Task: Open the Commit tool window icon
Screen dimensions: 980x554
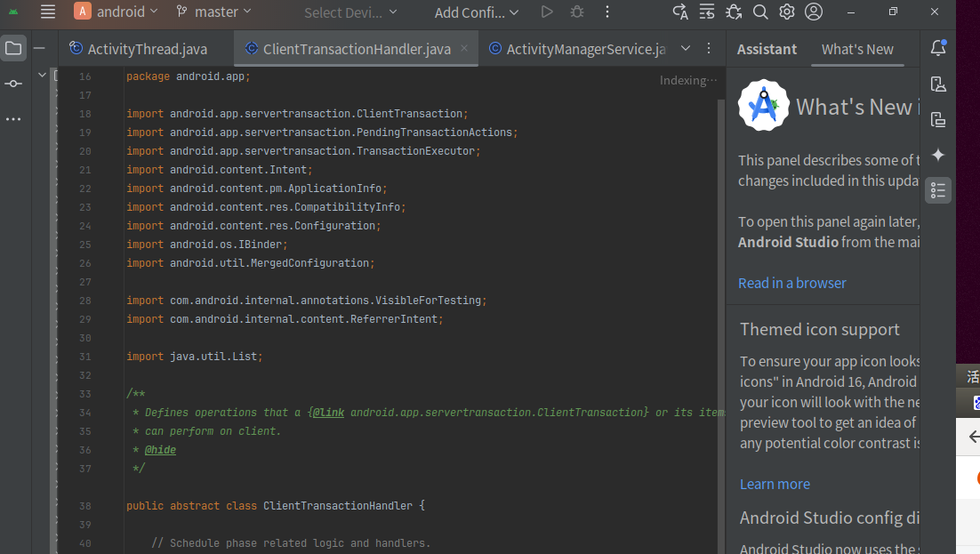Action: 13,83
